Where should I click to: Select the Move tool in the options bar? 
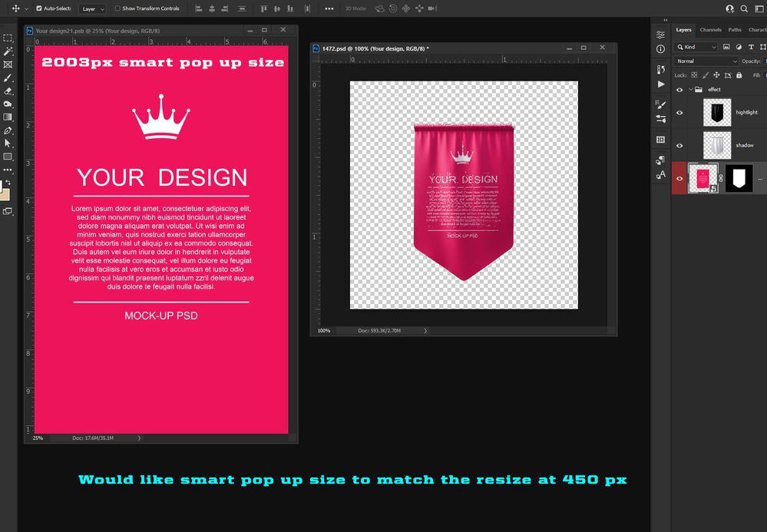pyautogui.click(x=17, y=8)
